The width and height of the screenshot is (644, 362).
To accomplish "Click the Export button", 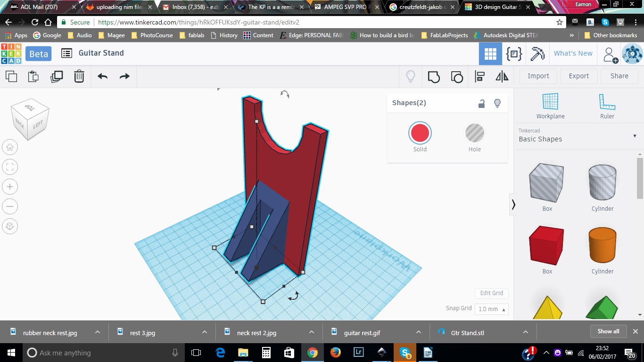I will 579,76.
